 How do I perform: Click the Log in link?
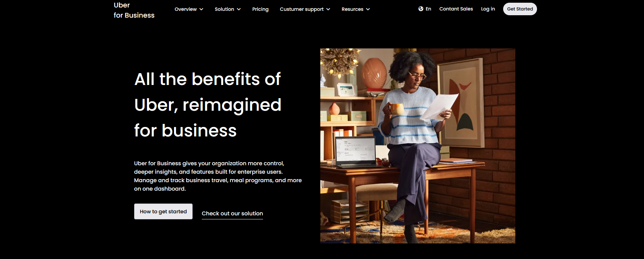pos(488,9)
